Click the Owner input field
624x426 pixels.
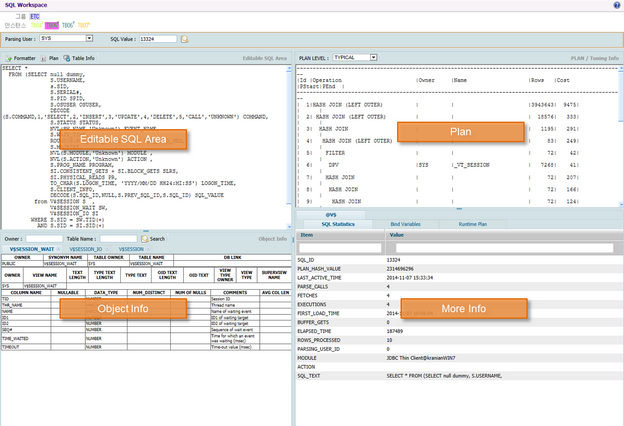44,239
